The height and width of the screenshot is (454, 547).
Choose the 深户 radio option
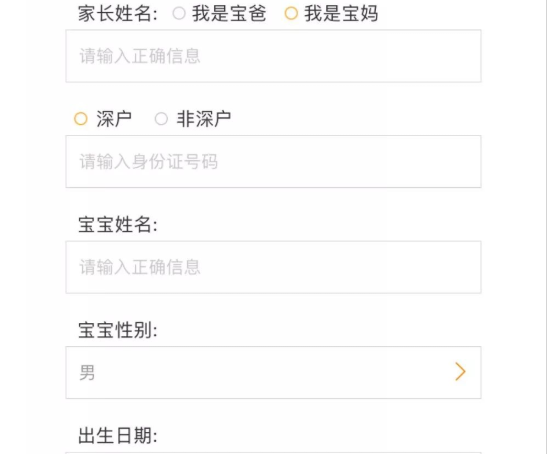point(81,119)
